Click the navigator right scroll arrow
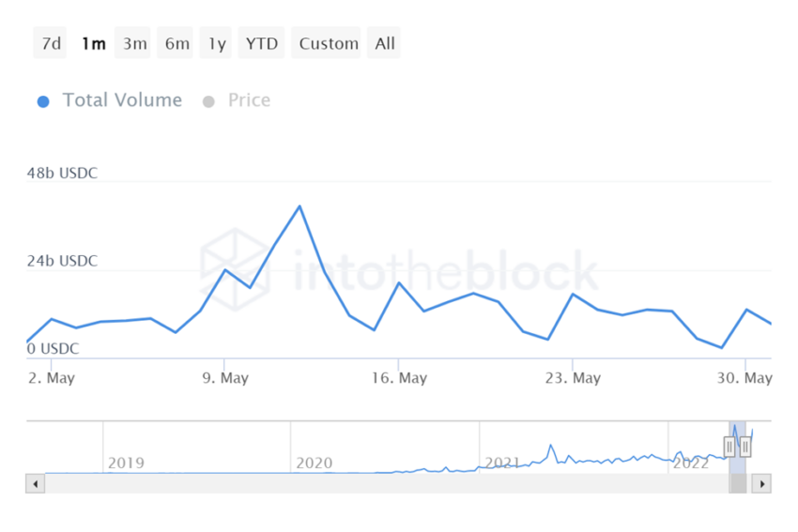 [x=762, y=484]
